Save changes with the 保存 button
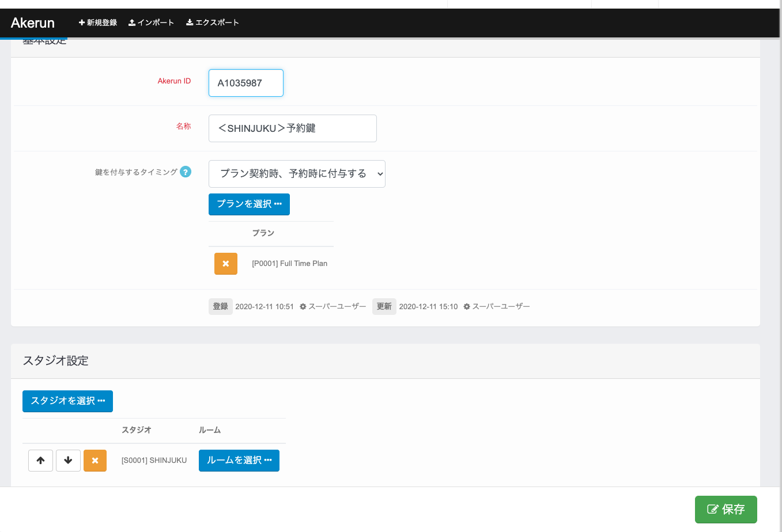The width and height of the screenshot is (782, 532). pyautogui.click(x=726, y=510)
